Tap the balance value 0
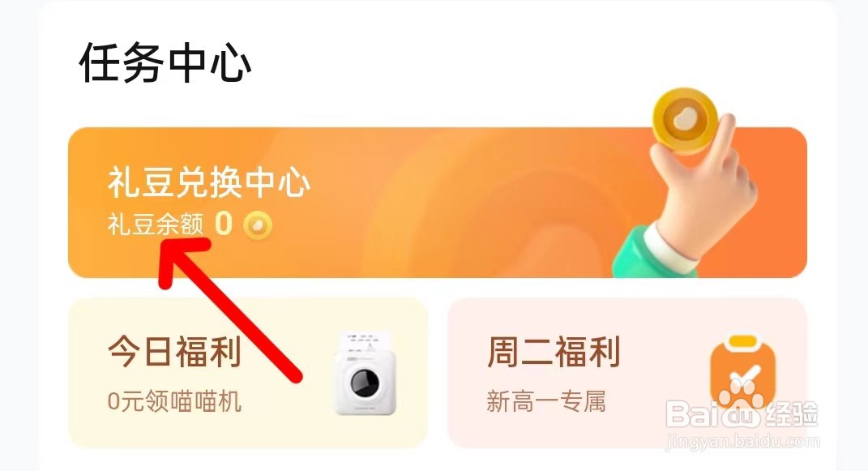Viewport: 868px width, 471px height. [x=224, y=225]
